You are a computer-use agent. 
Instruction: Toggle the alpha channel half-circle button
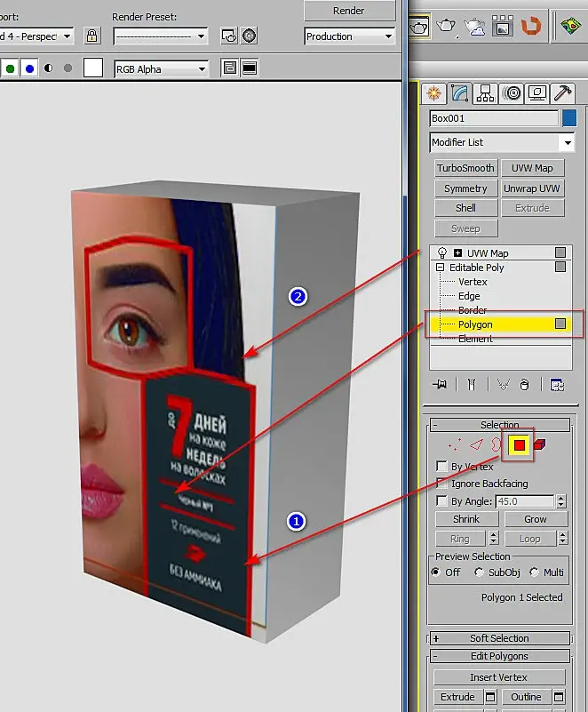pos(49,68)
